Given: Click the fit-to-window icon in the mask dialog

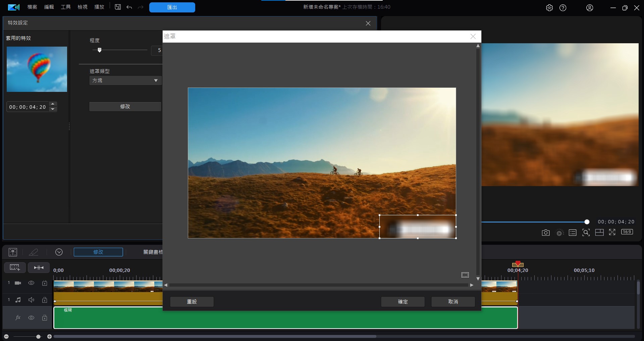Looking at the screenshot, I should click(465, 275).
